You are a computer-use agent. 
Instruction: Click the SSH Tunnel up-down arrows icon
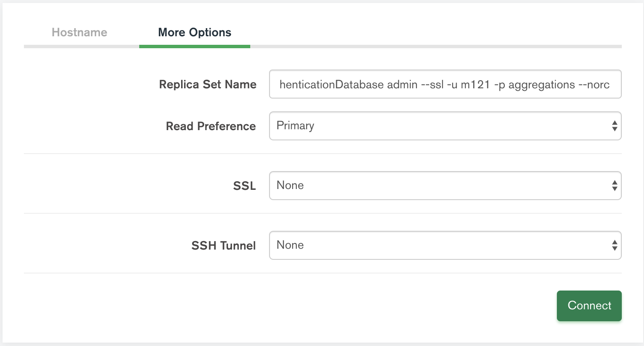tap(614, 245)
